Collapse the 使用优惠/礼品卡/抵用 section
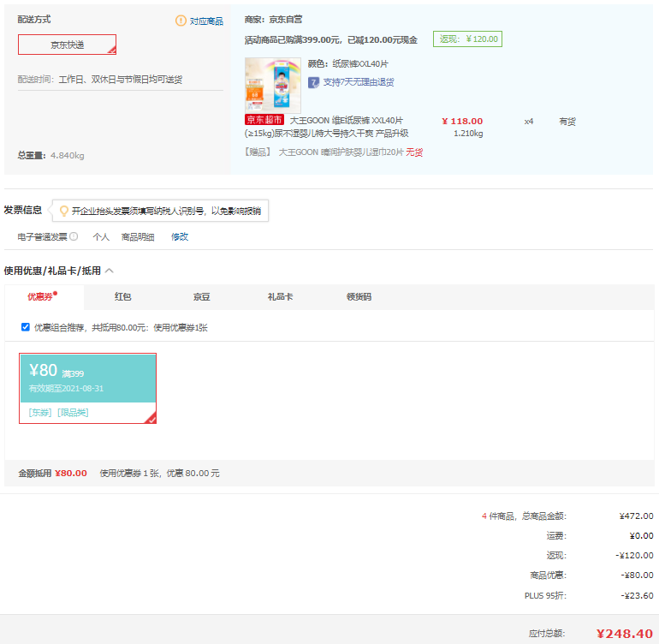 [110, 271]
